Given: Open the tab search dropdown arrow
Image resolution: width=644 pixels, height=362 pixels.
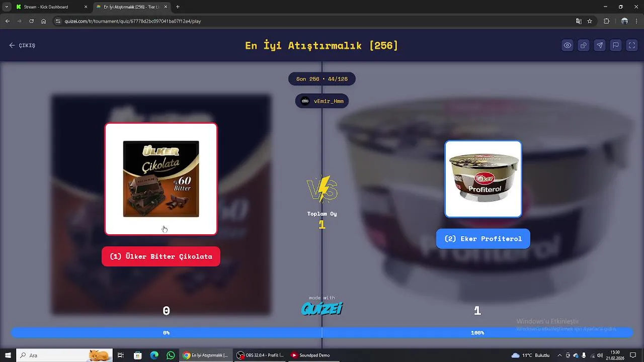Looking at the screenshot, I should [7, 7].
